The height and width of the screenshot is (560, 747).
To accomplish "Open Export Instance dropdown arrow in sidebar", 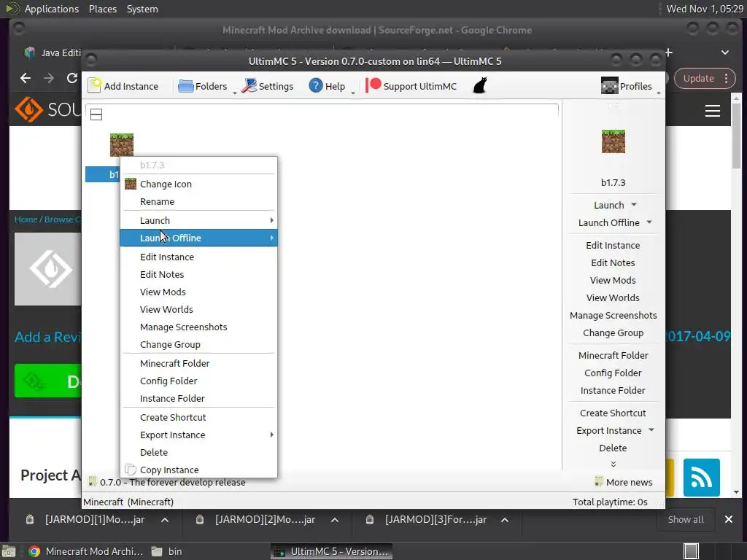I will coord(651,430).
